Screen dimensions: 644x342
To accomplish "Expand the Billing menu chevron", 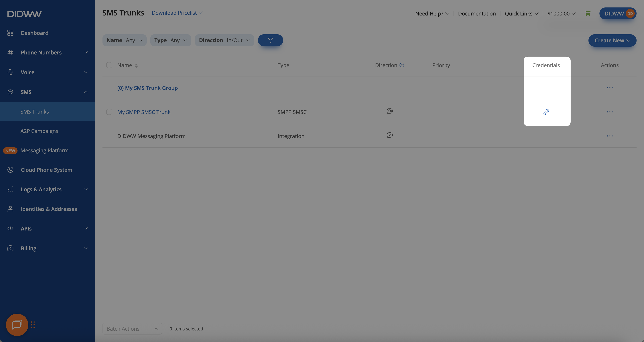I will pyautogui.click(x=86, y=248).
